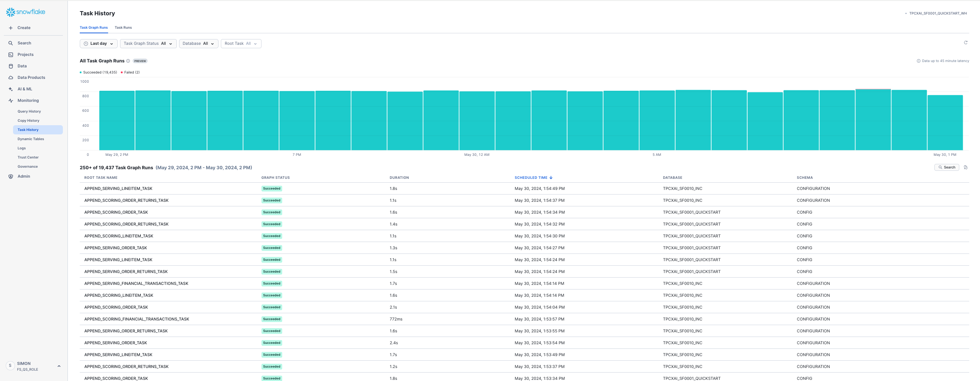The image size is (980, 381).
Task: Switch to the Task Runs tab
Action: tap(123, 28)
